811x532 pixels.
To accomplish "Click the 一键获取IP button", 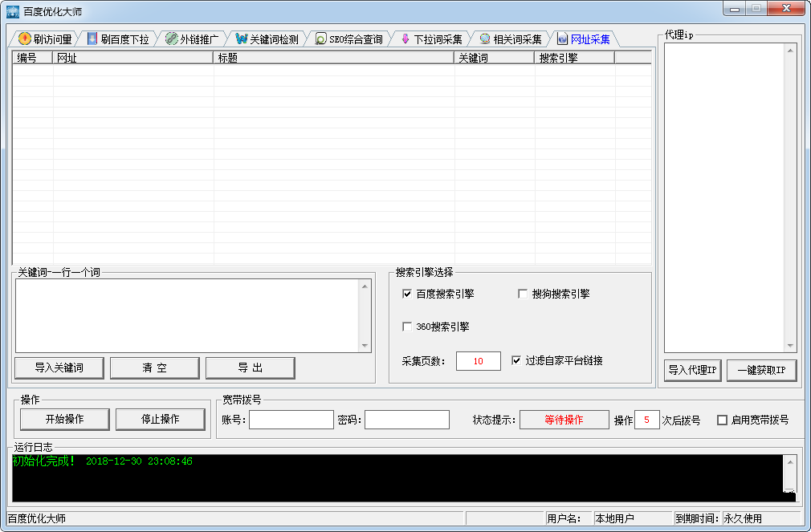I will click(761, 370).
